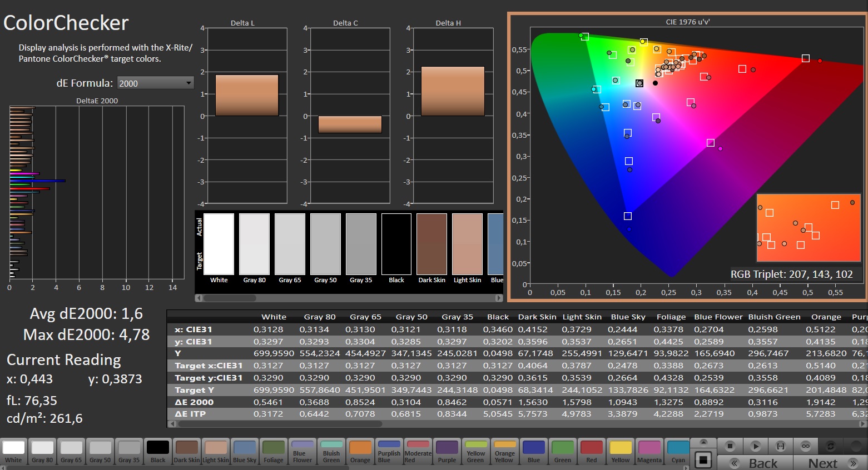Click the RGB Triplet: 207, 143, 102 label
868x470 pixels.
pyautogui.click(x=791, y=274)
